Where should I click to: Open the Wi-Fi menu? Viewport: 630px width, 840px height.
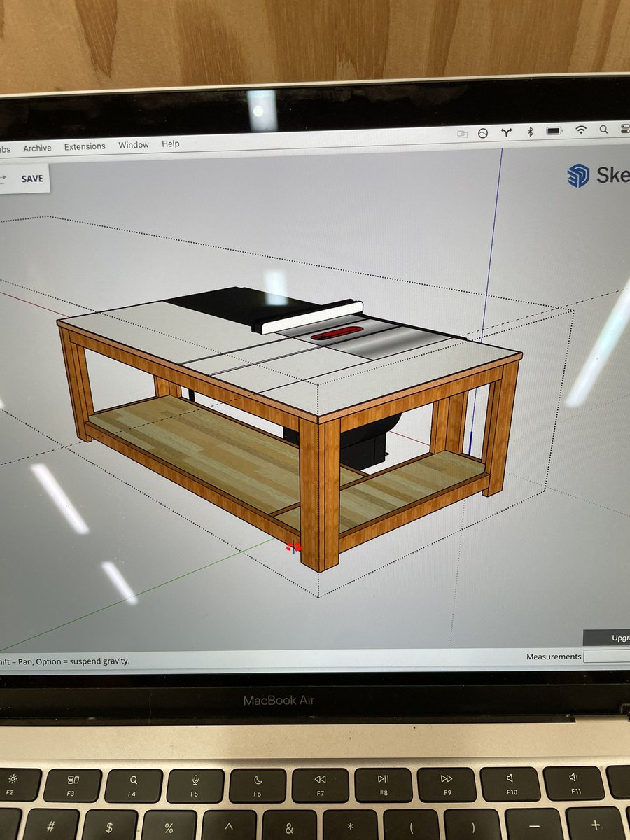(581, 129)
